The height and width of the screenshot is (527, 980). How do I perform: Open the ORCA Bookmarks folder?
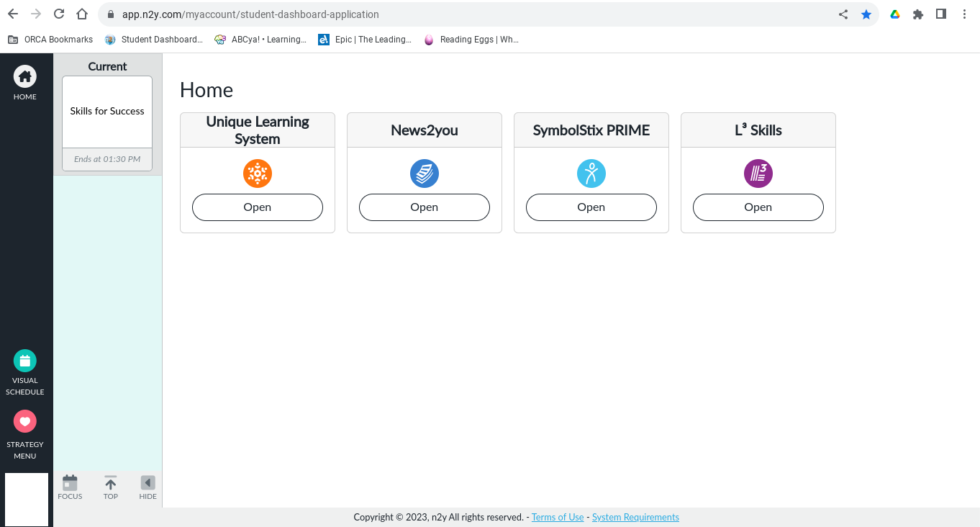pos(50,40)
